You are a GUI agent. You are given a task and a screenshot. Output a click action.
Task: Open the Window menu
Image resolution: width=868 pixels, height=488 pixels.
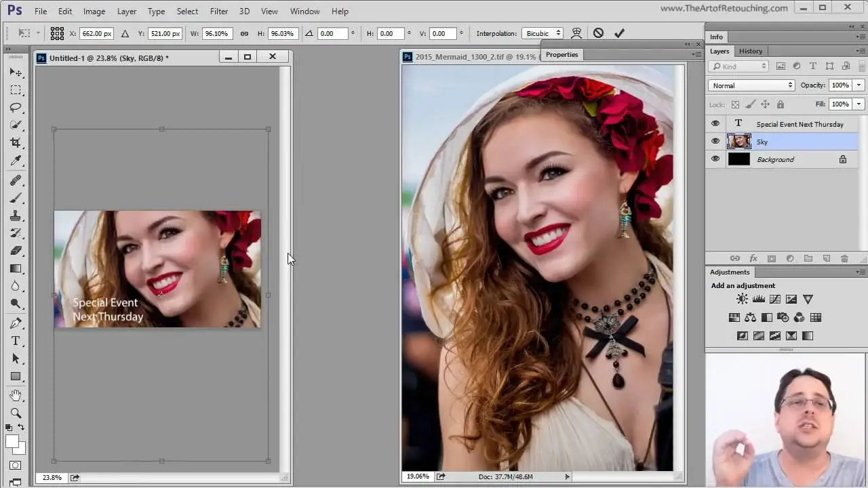click(x=305, y=11)
